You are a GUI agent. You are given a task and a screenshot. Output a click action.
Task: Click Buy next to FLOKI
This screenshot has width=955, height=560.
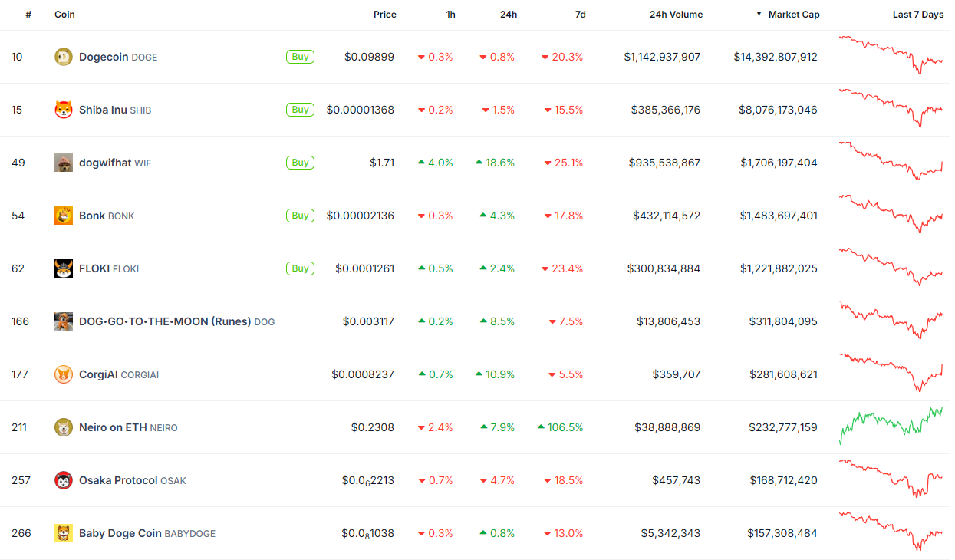pos(300,268)
